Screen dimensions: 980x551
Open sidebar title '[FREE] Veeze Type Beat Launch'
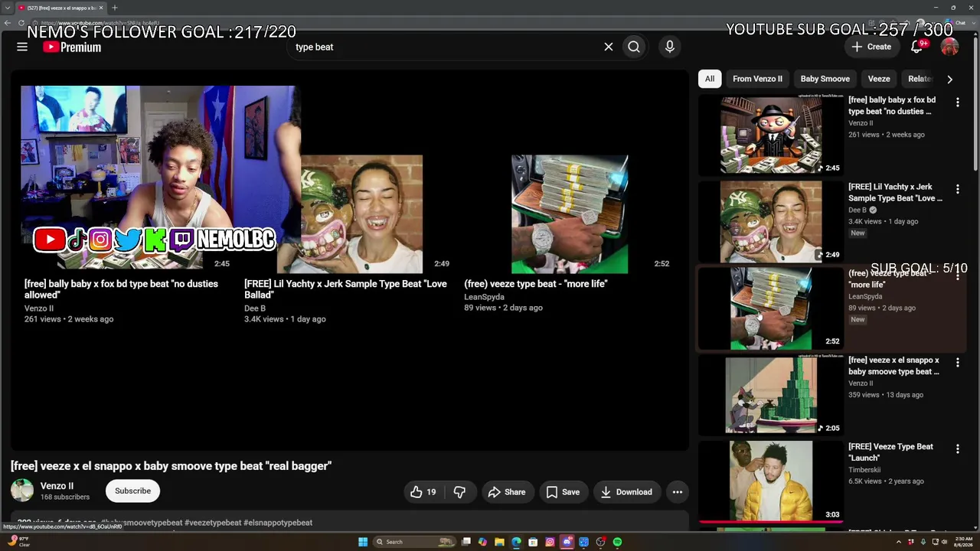[890, 452]
